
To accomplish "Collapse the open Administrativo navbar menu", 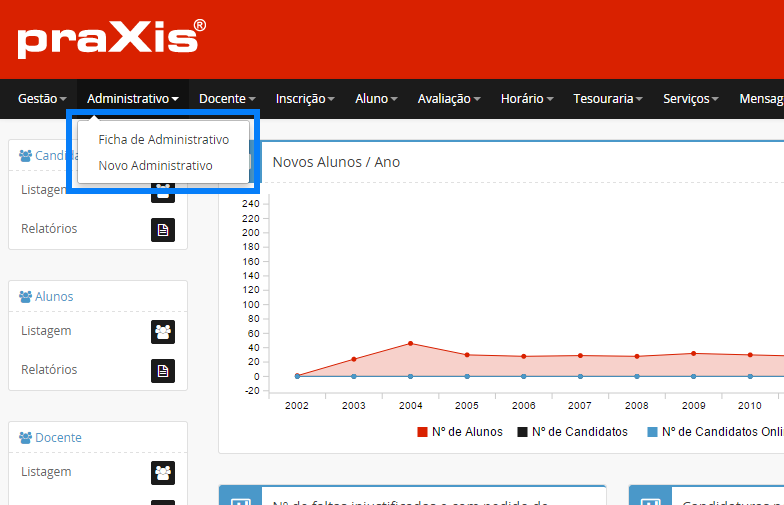I will tap(133, 99).
